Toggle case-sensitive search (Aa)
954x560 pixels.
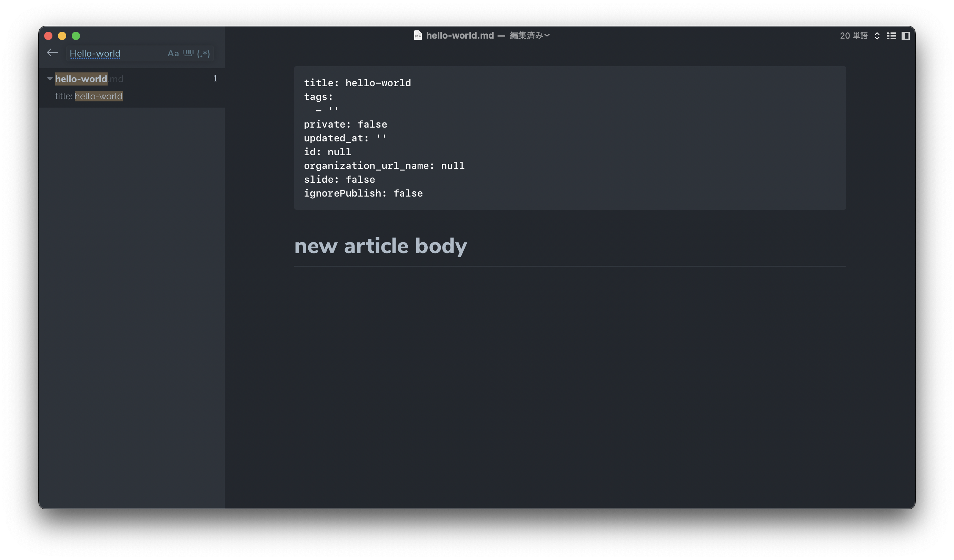173,53
